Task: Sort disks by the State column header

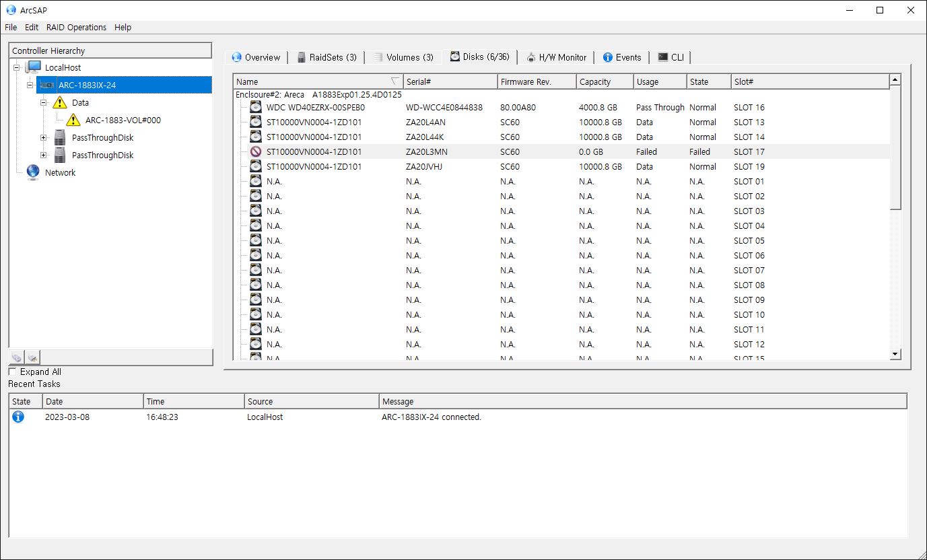Action: point(709,81)
